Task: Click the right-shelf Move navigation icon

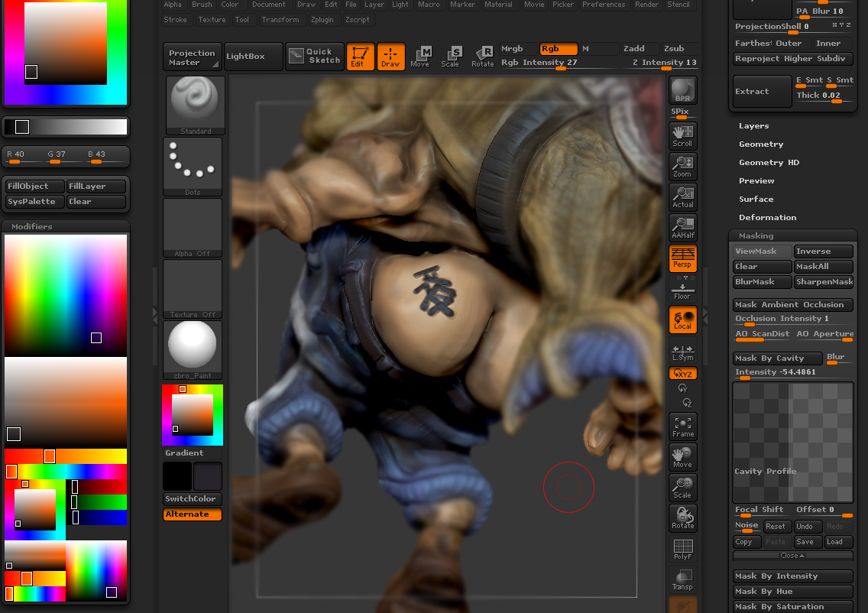Action: 682,457
